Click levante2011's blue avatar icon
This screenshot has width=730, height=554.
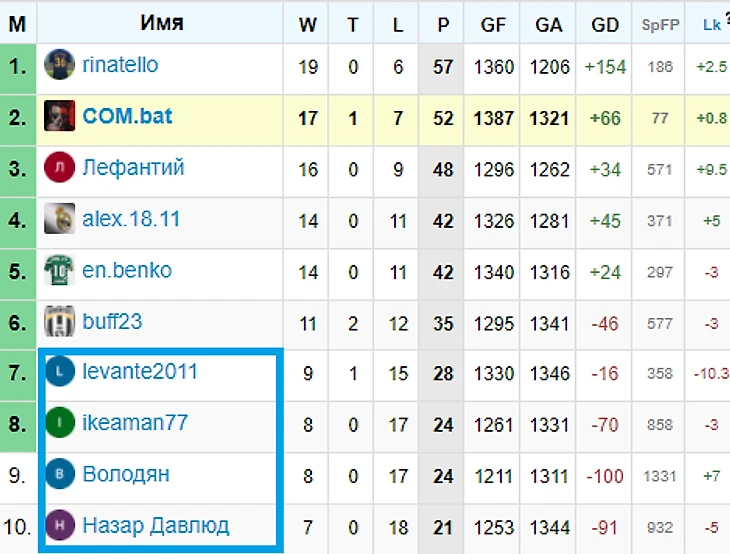tap(60, 372)
